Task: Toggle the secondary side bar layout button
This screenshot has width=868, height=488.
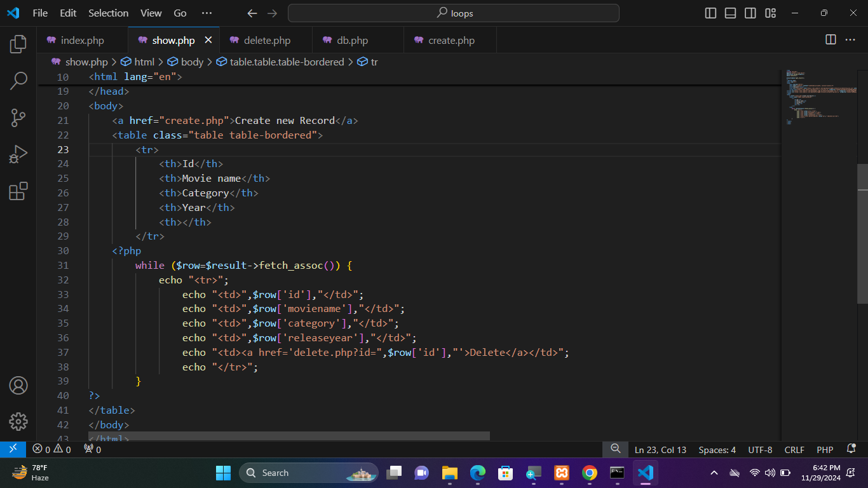Action: 750,13
